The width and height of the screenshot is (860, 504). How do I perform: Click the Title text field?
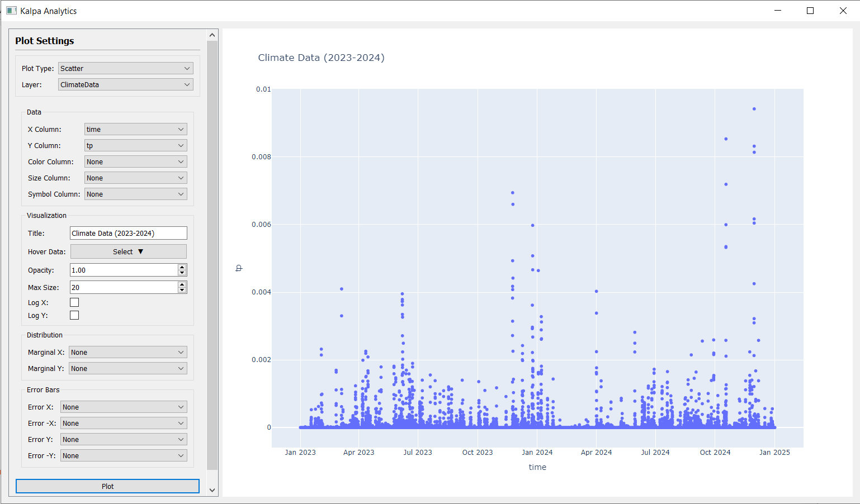pos(128,233)
